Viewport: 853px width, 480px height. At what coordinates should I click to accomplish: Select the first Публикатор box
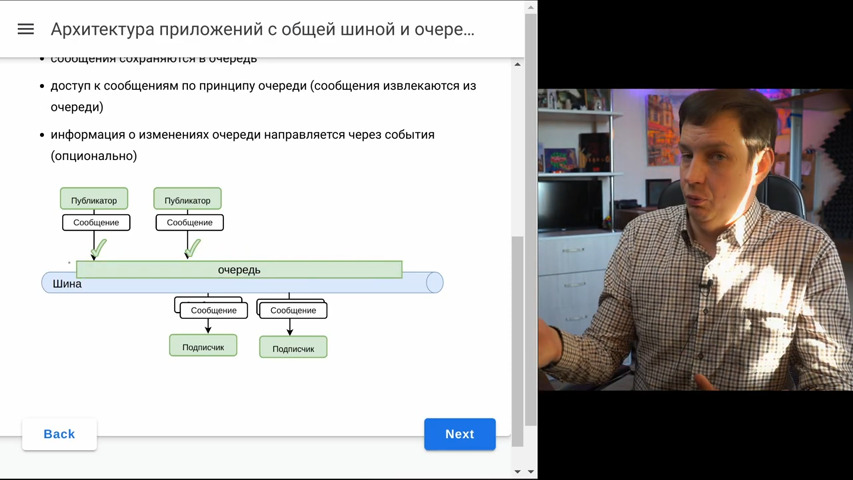tap(94, 199)
